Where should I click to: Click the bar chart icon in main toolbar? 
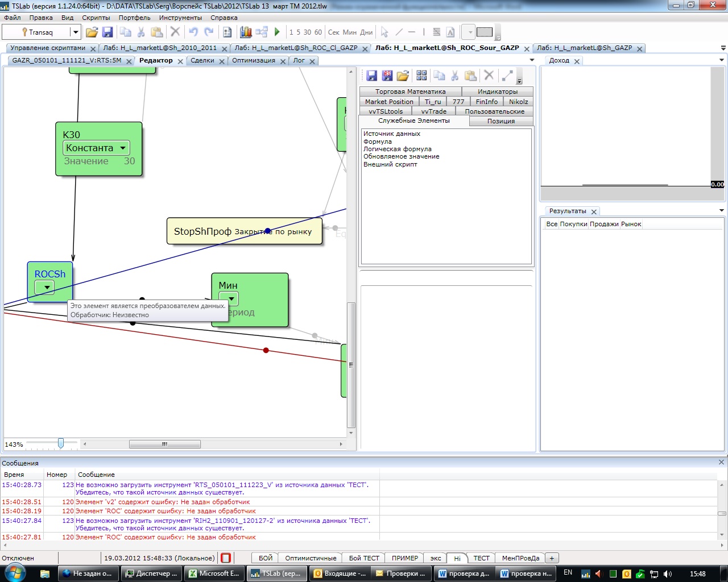[x=246, y=32]
